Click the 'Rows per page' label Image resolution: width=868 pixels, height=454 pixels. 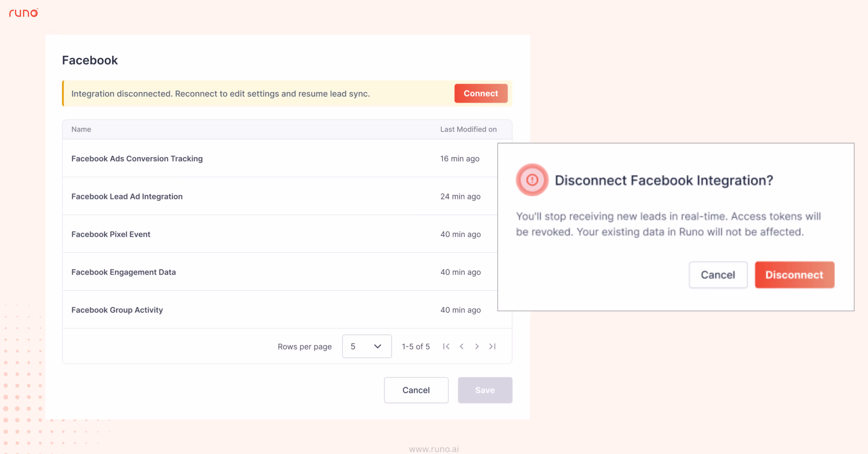pos(305,347)
